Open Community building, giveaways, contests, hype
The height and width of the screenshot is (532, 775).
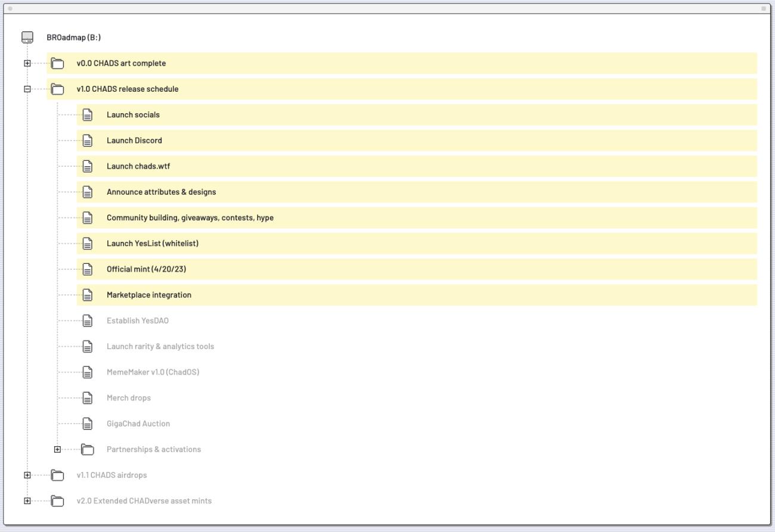(190, 217)
